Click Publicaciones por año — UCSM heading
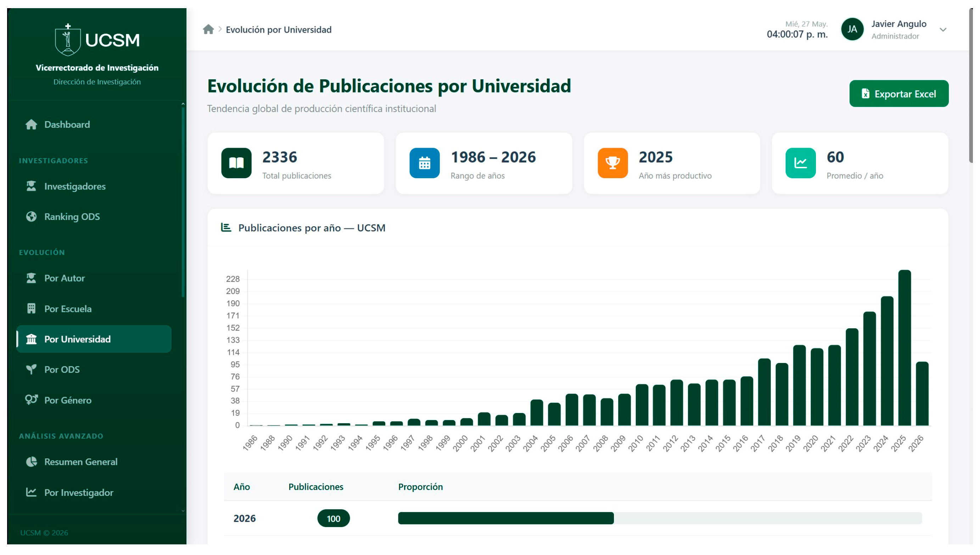The width and height of the screenshot is (980, 555). pyautogui.click(x=312, y=228)
